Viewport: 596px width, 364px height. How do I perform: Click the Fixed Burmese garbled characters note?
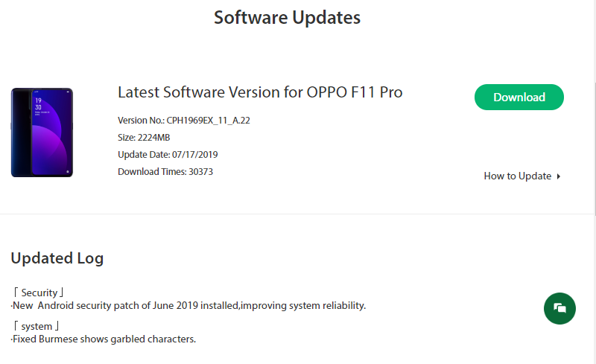pos(104,339)
